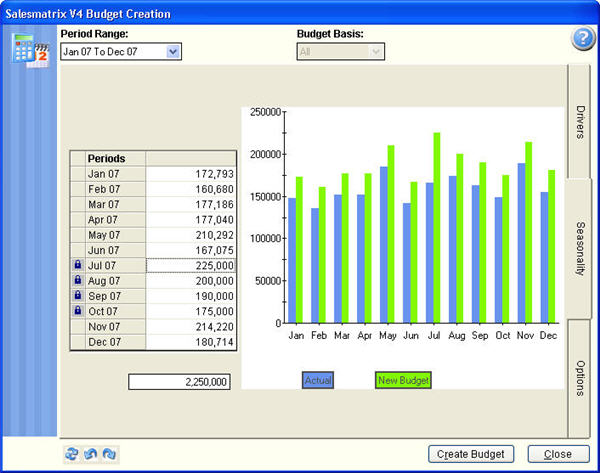Toggle the lock icon for Aug 07
The height and width of the screenshot is (473, 600).
[77, 281]
